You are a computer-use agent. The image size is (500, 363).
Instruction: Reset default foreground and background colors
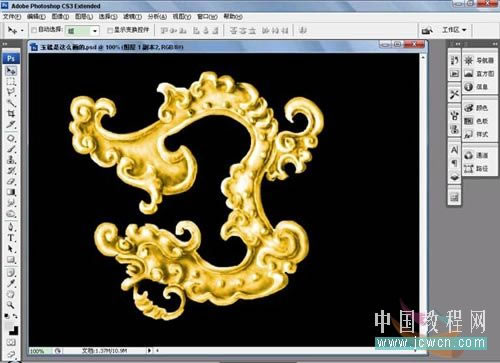(x=7, y=316)
